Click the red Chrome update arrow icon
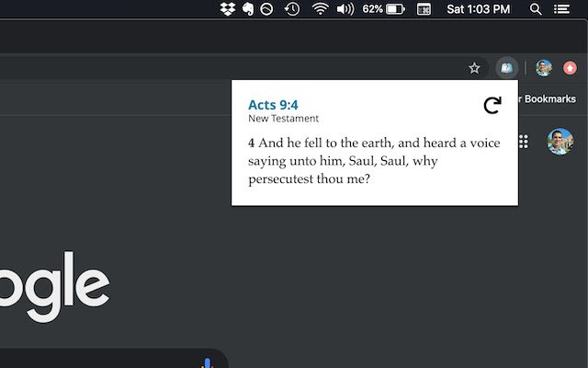The height and width of the screenshot is (368, 588). [x=570, y=68]
